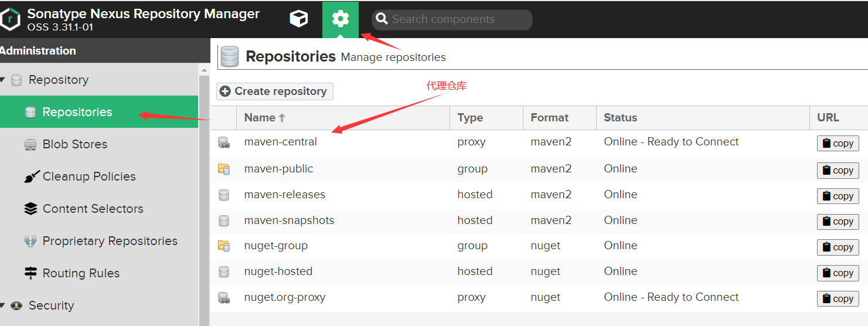This screenshot has height=326, width=868.
Task: Open the maven-public repository row
Action: coord(539,169)
